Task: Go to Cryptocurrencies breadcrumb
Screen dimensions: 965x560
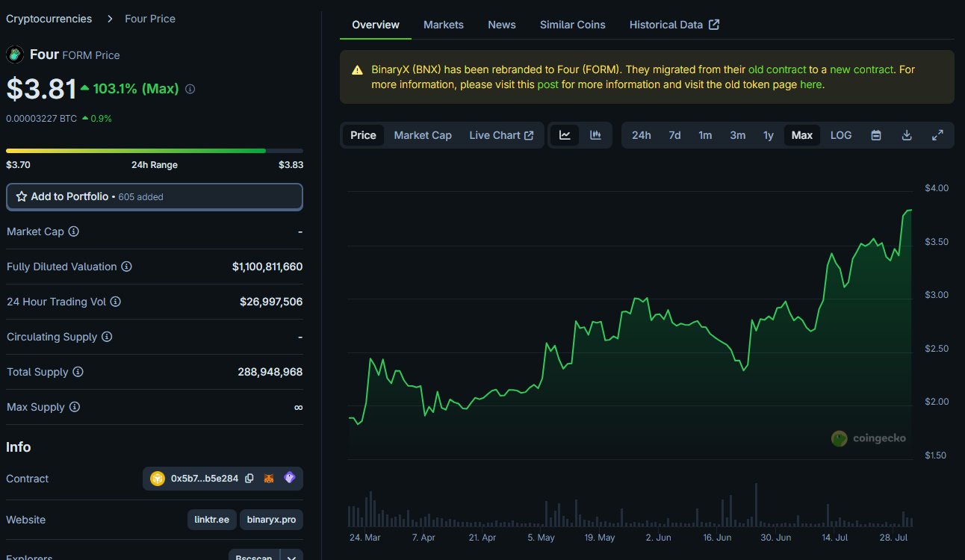Action: (x=49, y=19)
